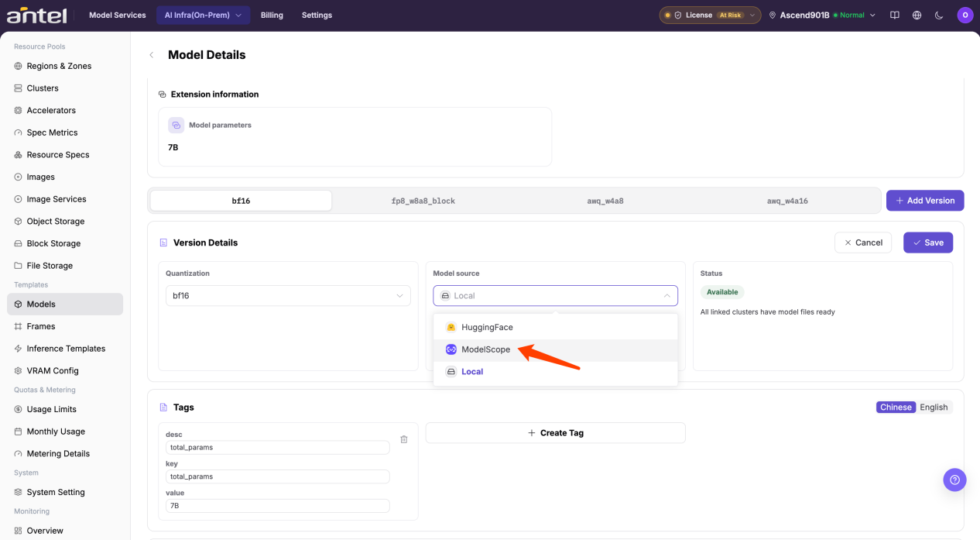This screenshot has height=540, width=980.
Task: Open the help question-mark bubble
Action: 954,480
